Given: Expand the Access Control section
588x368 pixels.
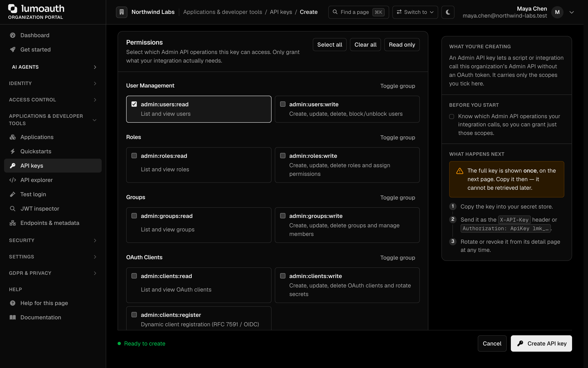Looking at the screenshot, I should (53, 100).
